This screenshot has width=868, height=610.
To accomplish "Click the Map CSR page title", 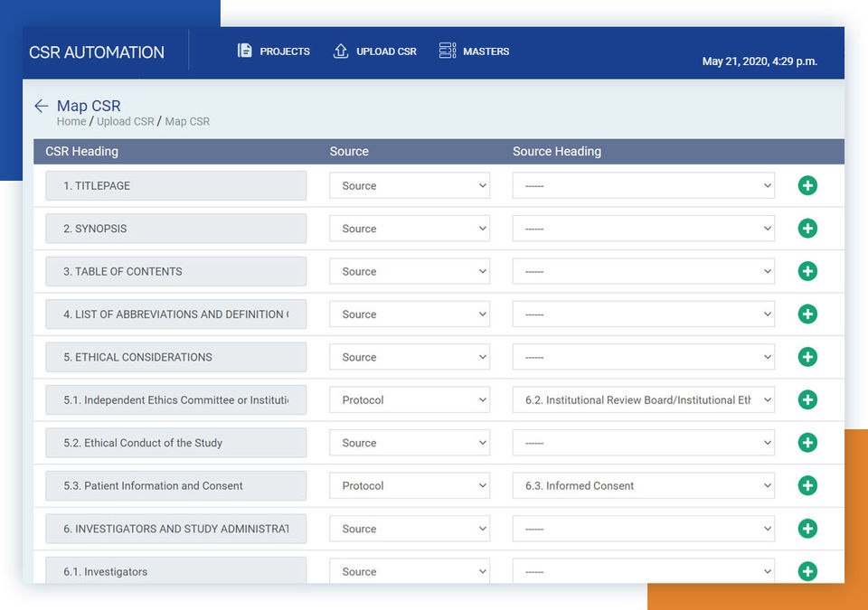I will [89, 105].
